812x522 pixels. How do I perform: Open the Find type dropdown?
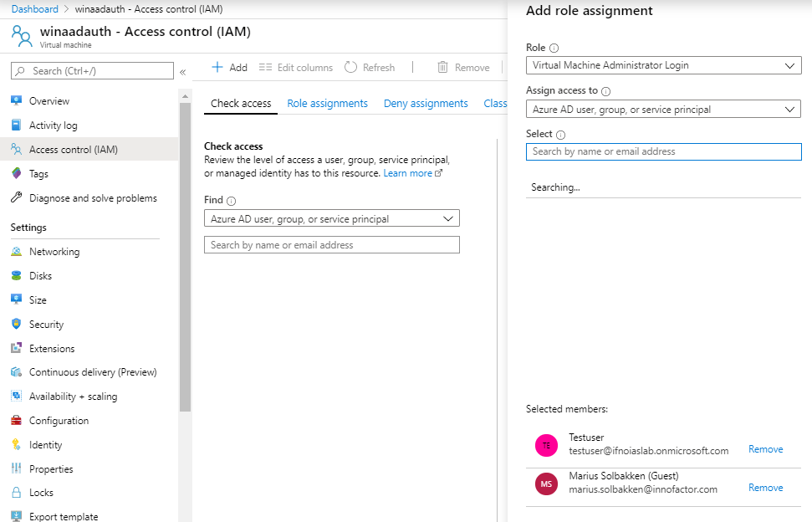(331, 219)
